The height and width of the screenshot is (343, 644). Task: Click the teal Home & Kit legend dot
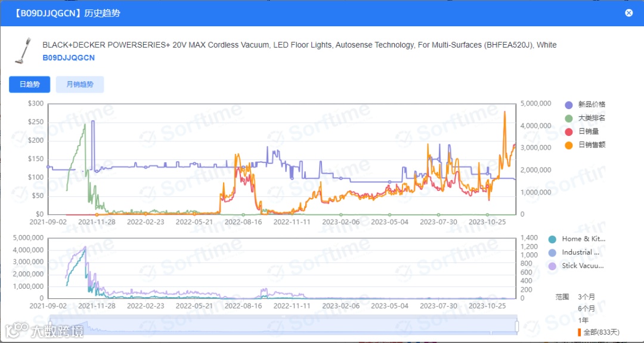[x=553, y=239]
